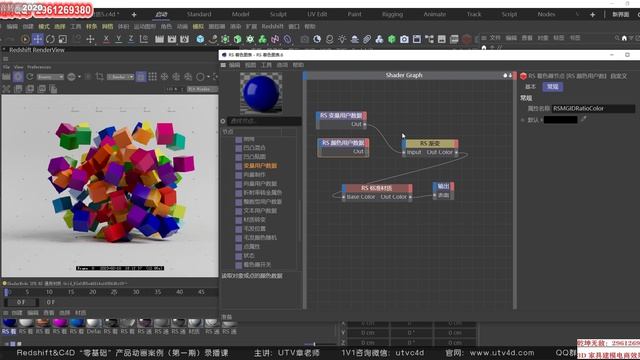Click the gear icon beside node search field

[223, 121]
